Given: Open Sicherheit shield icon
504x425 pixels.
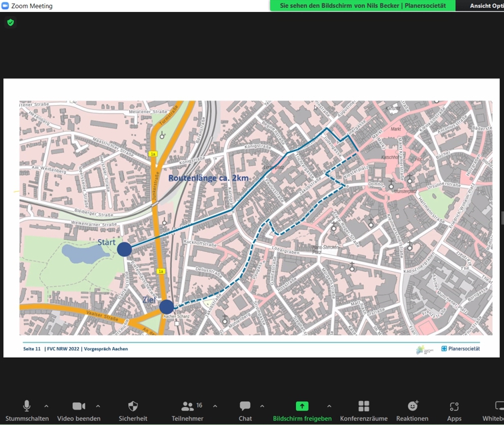Looking at the screenshot, I should (133, 406).
